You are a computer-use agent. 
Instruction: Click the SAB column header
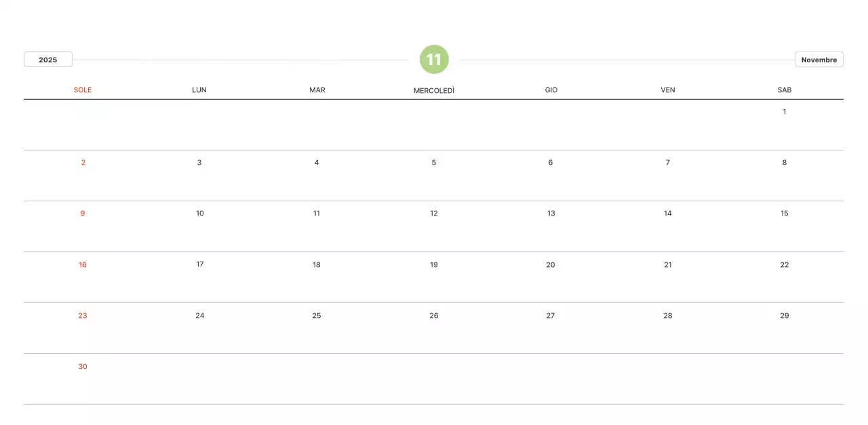click(785, 90)
